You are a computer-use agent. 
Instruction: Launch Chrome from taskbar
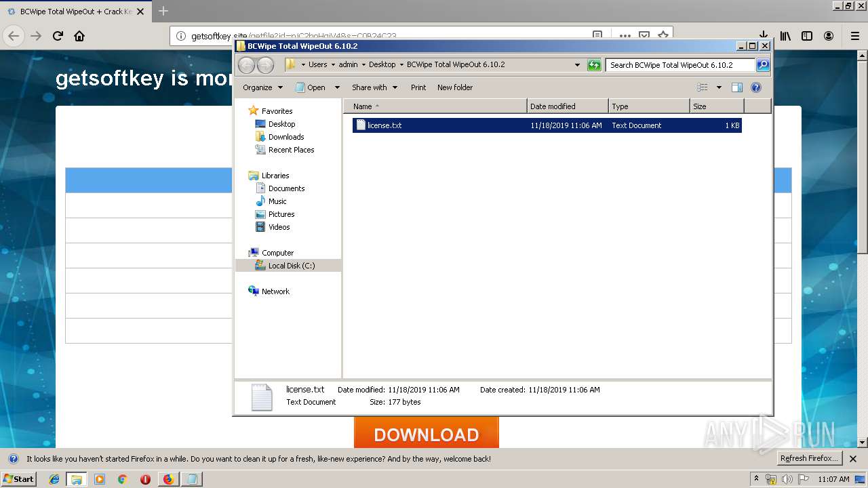coord(123,479)
